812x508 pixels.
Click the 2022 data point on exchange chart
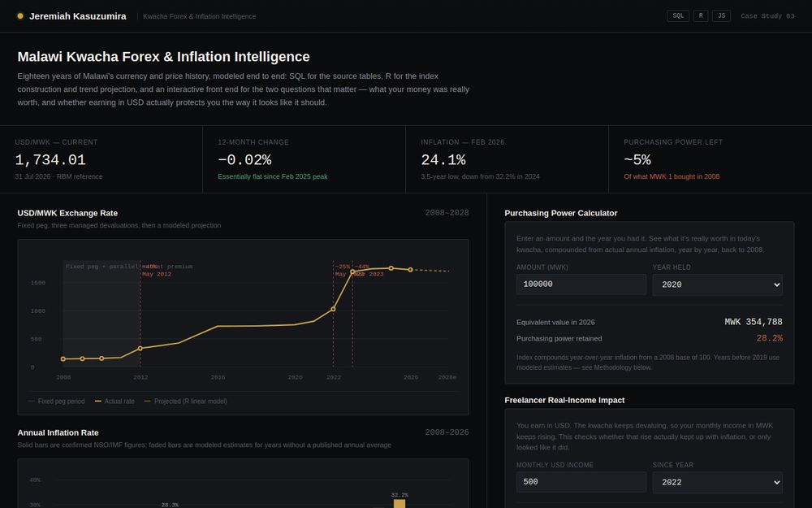333,309
